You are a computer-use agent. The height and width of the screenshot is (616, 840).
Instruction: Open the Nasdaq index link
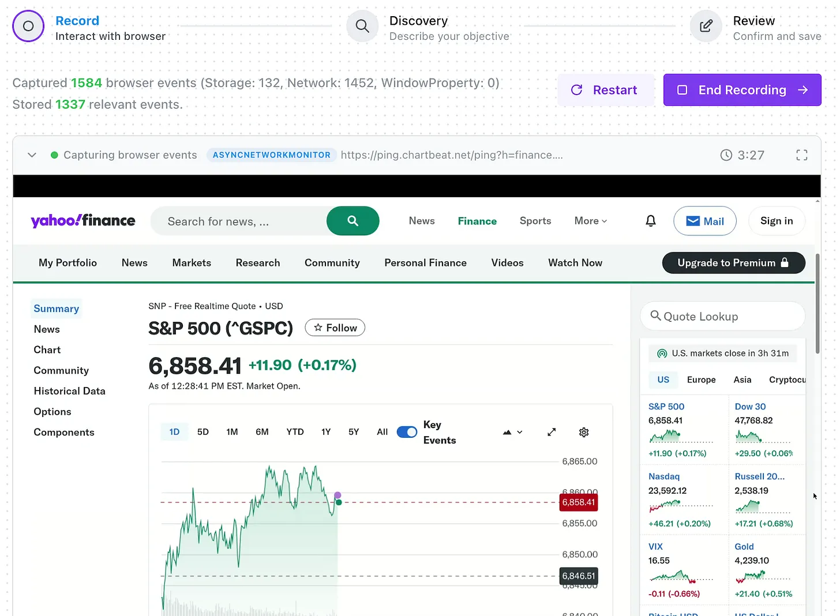pyautogui.click(x=663, y=476)
